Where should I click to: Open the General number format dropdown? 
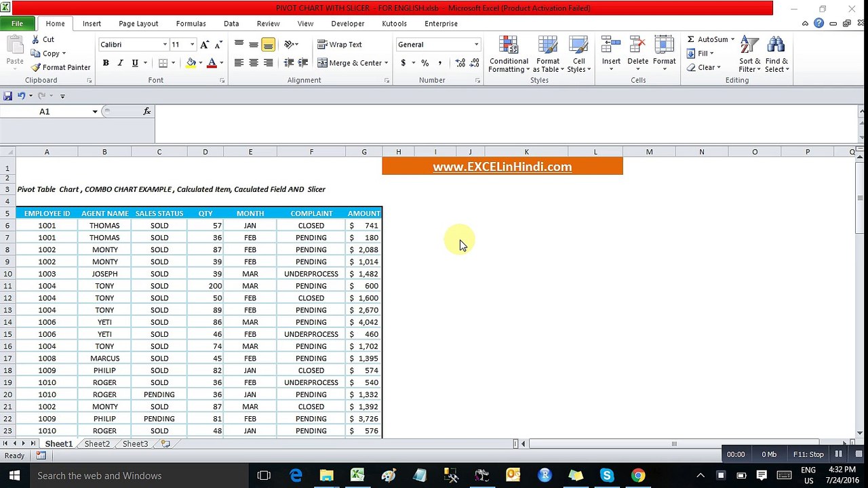point(476,45)
